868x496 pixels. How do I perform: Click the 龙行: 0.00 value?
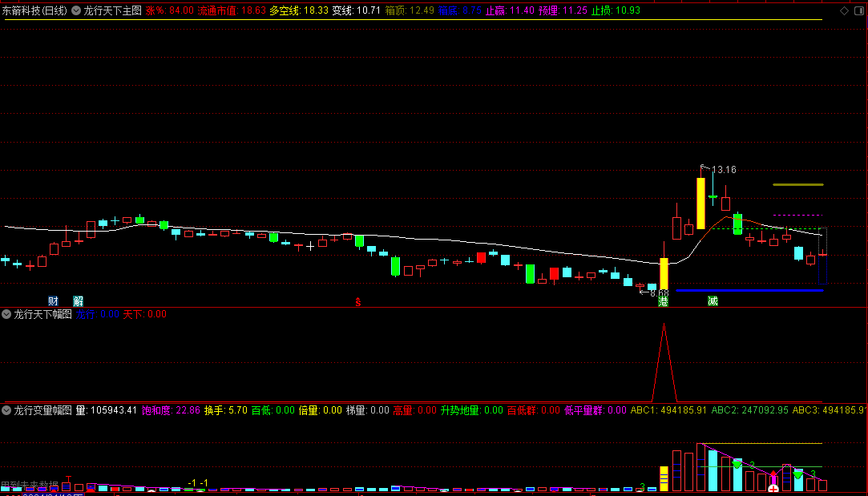(98, 314)
